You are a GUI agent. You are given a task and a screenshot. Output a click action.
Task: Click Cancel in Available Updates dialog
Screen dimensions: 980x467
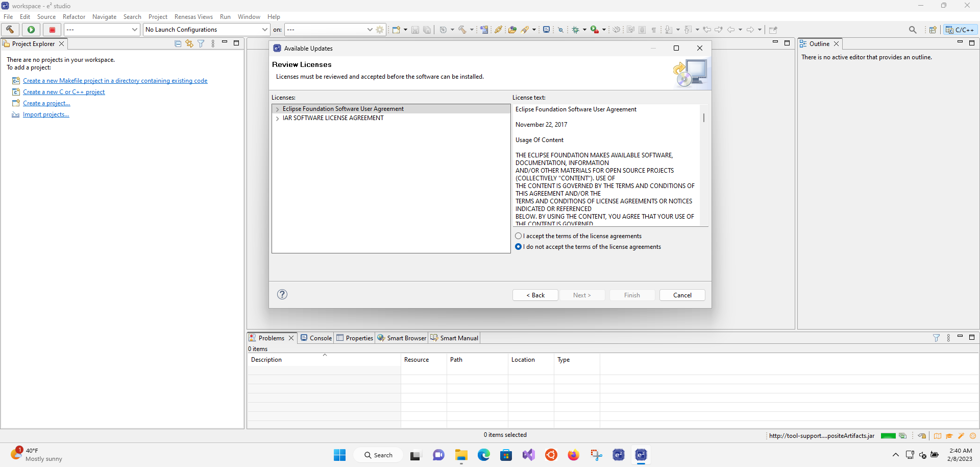(x=682, y=295)
